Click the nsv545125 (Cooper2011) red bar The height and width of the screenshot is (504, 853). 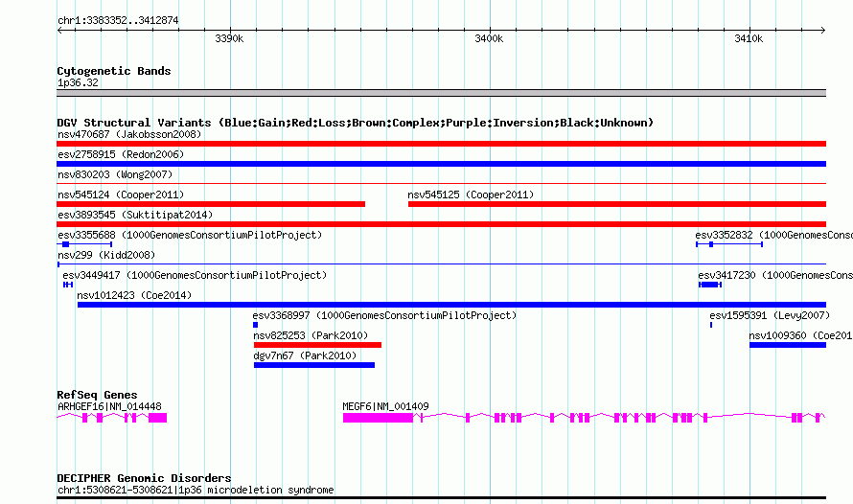coord(617,204)
